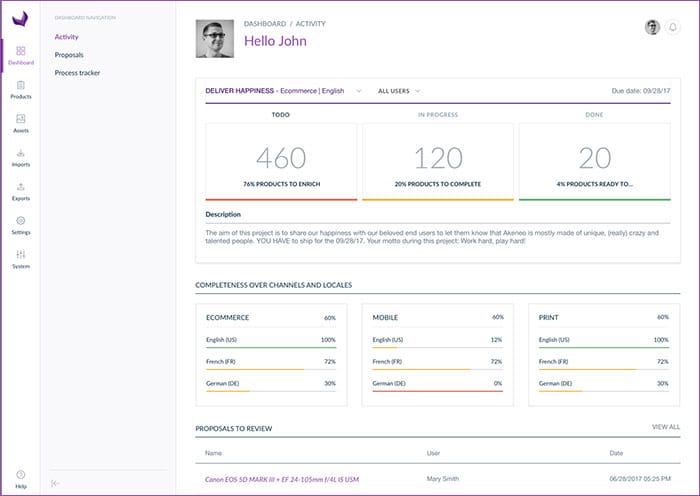The height and width of the screenshot is (496, 700).
Task: Click the 460 products to enrich Todo card
Action: [x=280, y=160]
